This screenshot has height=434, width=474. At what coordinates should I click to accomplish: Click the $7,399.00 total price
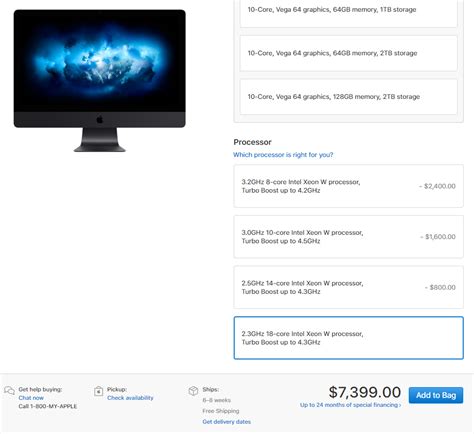click(x=365, y=392)
